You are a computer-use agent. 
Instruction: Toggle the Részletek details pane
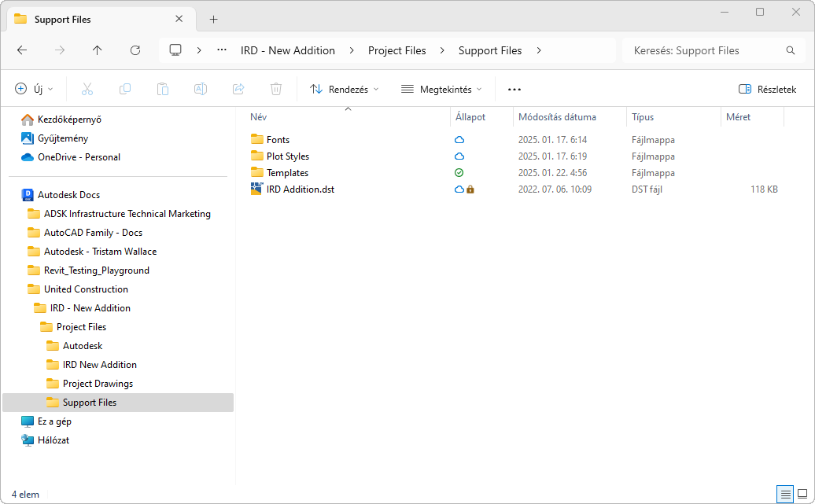click(768, 89)
